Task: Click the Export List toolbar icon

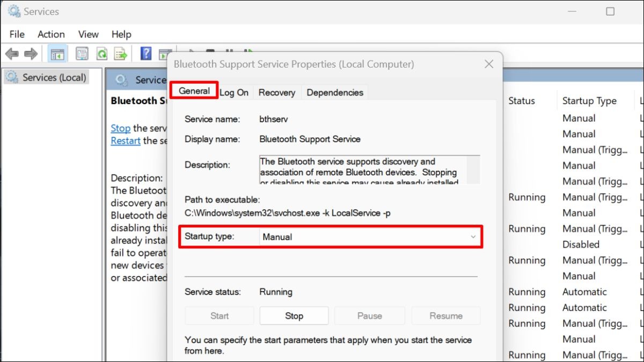Action: [120, 54]
